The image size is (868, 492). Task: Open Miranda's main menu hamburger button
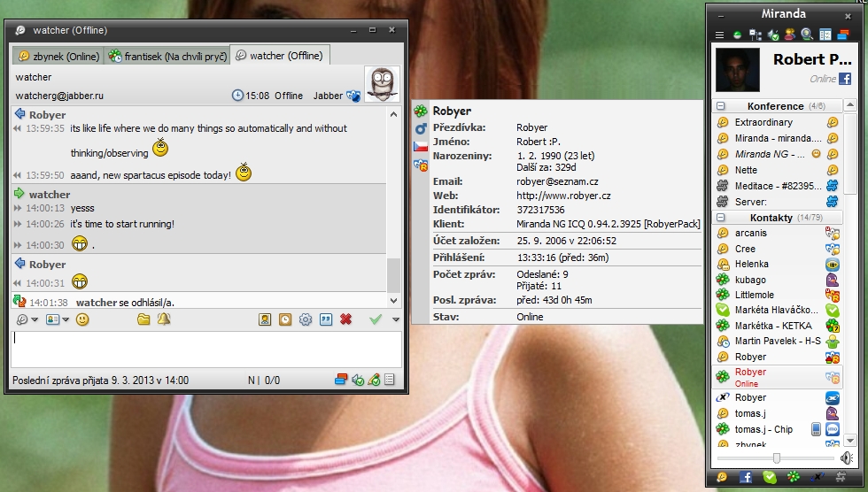coord(720,35)
